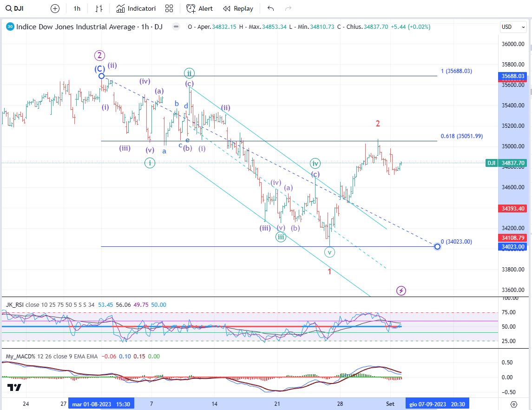Image resolution: width=532 pixels, height=410 pixels.
Task: Open the bar style chart type icon
Action: coord(99,8)
